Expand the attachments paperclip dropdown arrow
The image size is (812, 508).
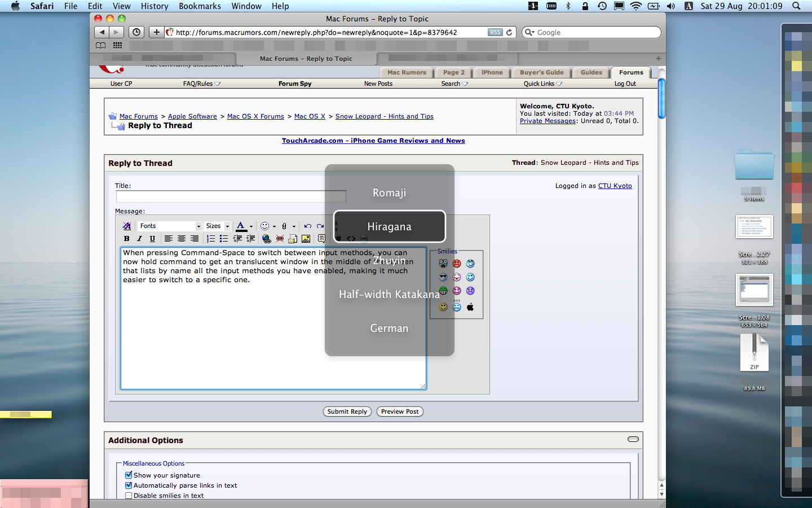pyautogui.click(x=294, y=226)
